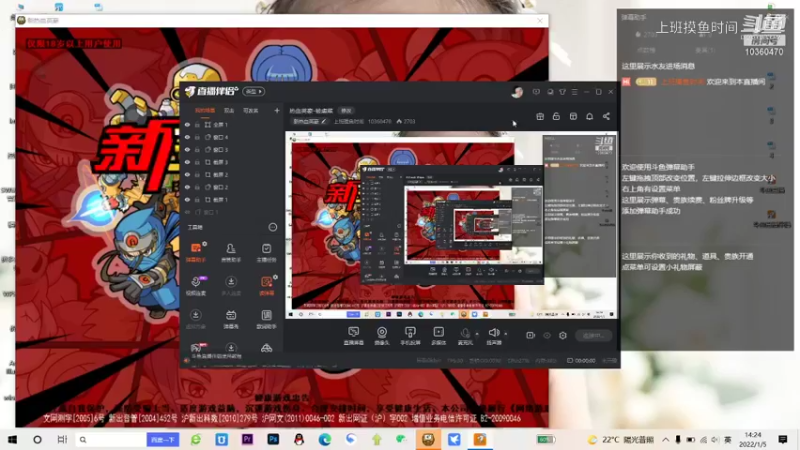The height and width of the screenshot is (450, 800).
Task: Show the hidden 窗口 1 source
Action: [187, 212]
